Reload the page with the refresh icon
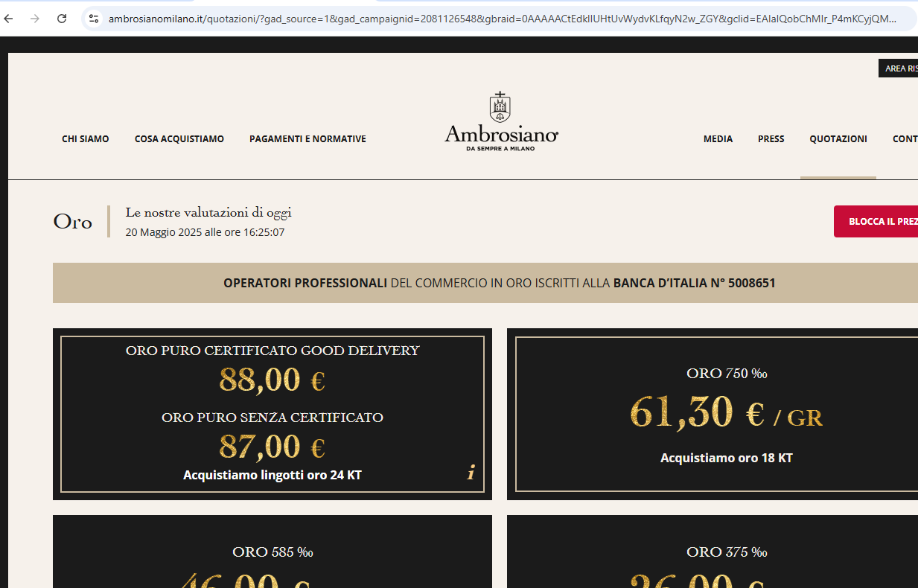Image resolution: width=918 pixels, height=588 pixels. click(62, 19)
